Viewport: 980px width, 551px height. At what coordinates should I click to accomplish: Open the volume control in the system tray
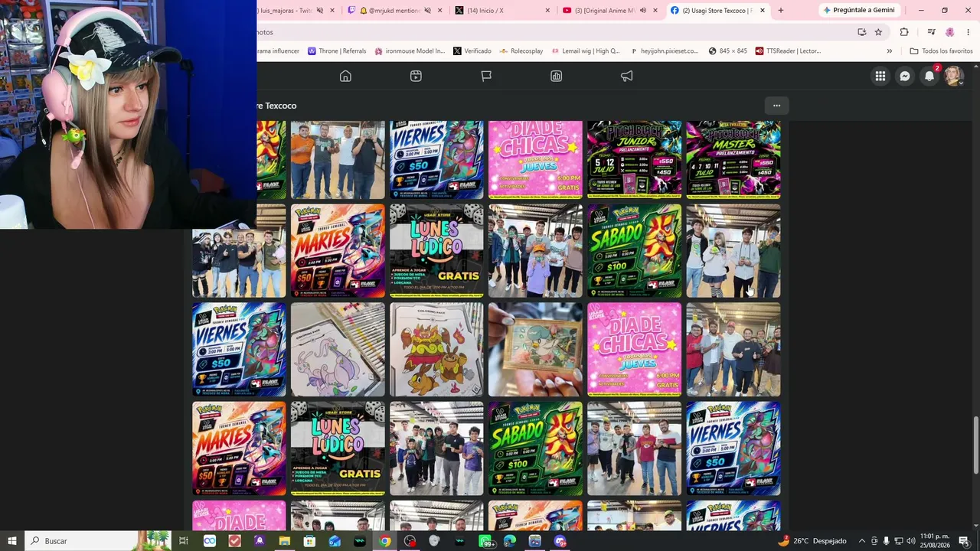[911, 541]
